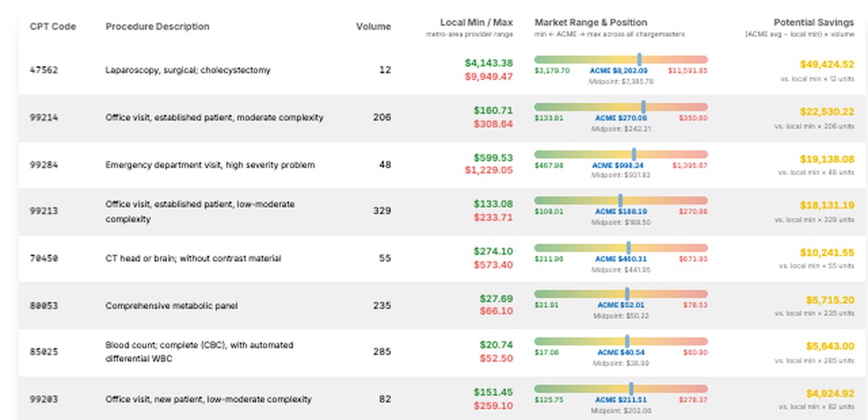Click the local min $27.69

click(496, 298)
